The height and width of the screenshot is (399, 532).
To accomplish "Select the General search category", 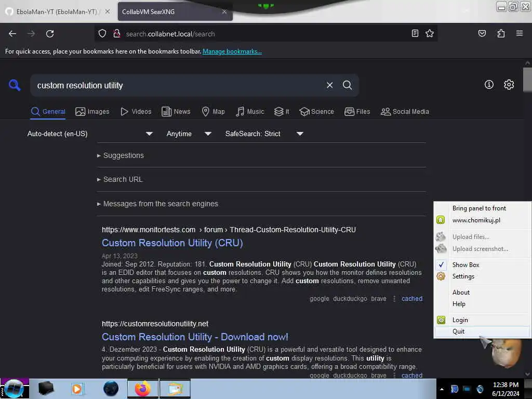I will [48, 112].
